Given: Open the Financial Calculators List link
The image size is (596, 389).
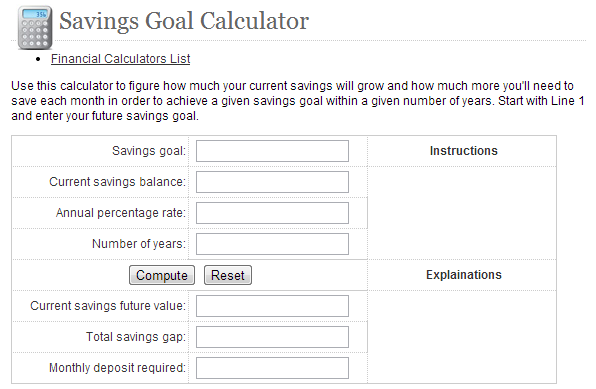Looking at the screenshot, I should pos(120,59).
